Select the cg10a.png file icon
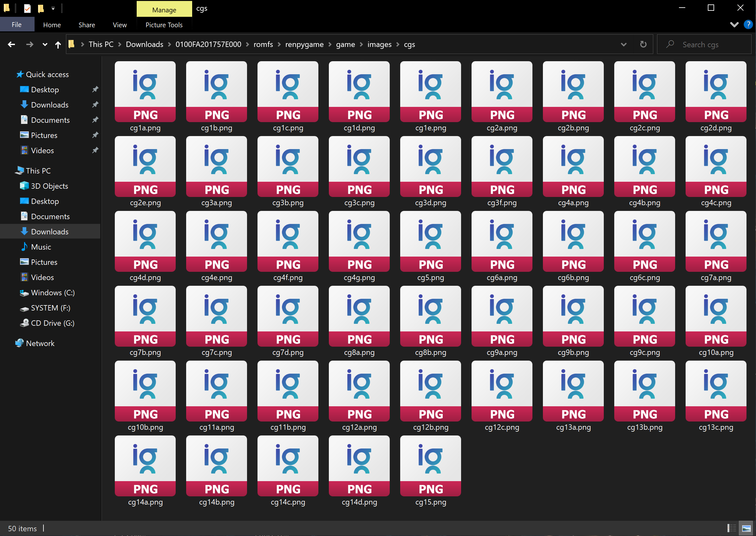 [716, 316]
